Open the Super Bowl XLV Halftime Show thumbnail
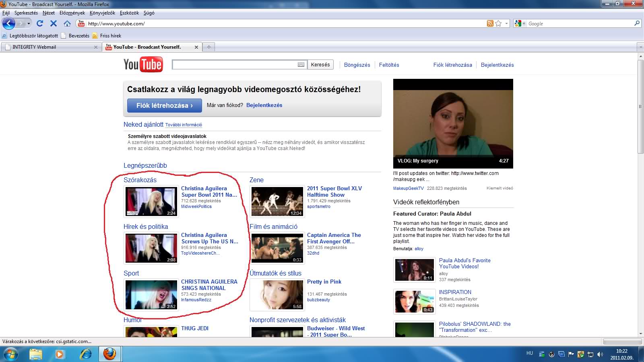 277,201
